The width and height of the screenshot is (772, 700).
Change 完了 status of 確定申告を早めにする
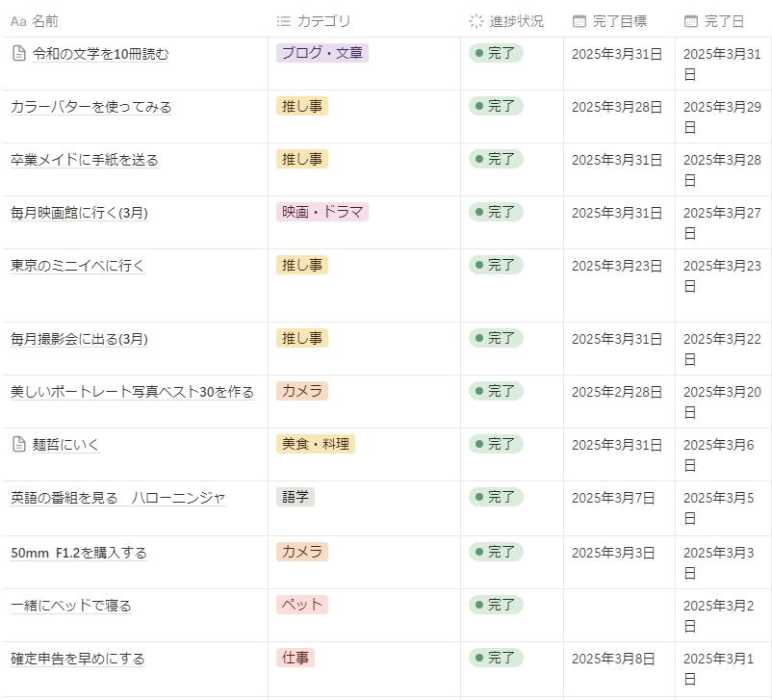coord(496,658)
